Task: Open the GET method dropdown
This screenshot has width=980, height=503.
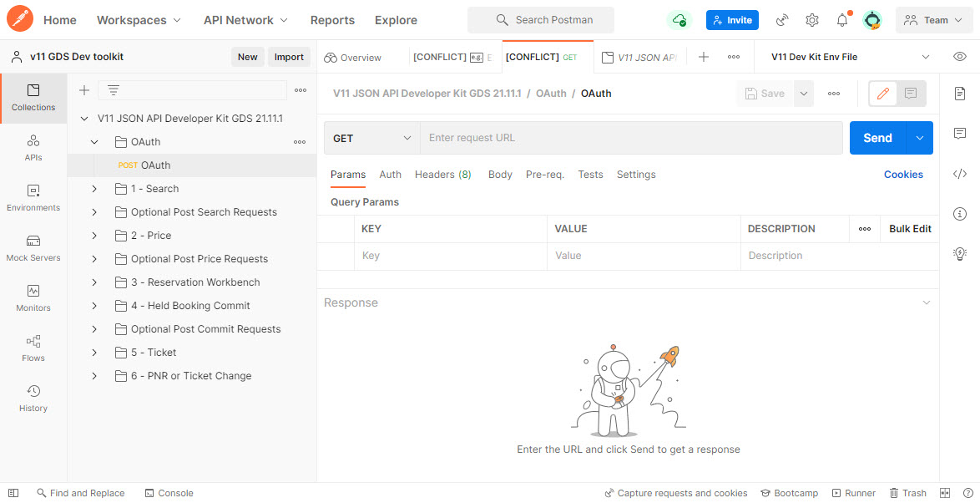Action: (x=371, y=138)
